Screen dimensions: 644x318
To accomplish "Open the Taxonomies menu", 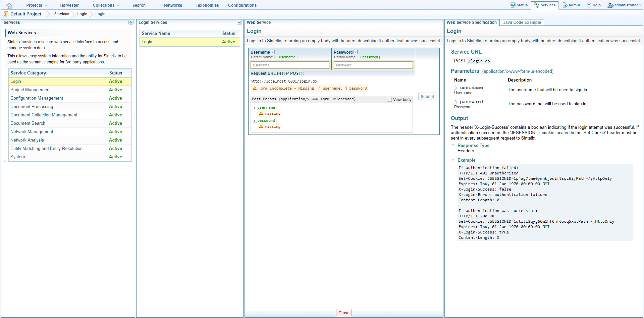I will (x=207, y=5).
